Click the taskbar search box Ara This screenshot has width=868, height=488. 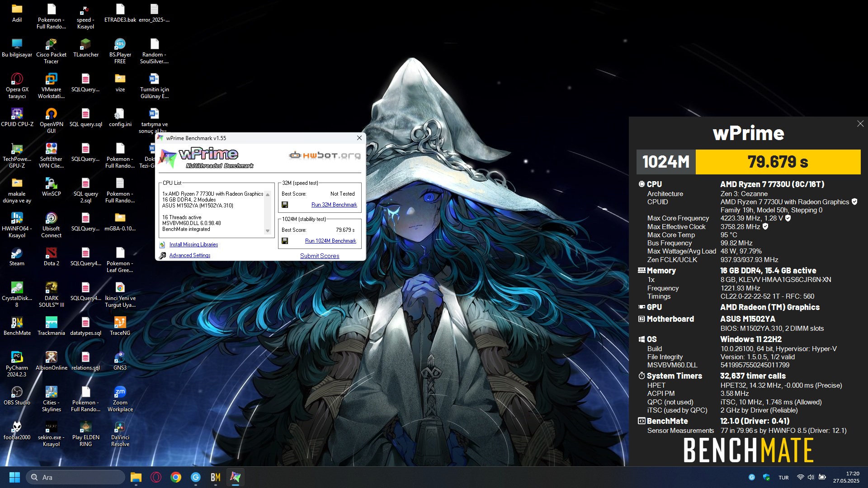[x=76, y=477]
